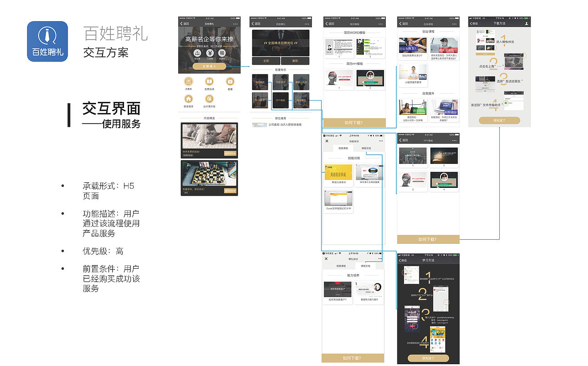
Task: Switch to 视频课程 tab in 聘礼培训
Action: [x=342, y=266]
